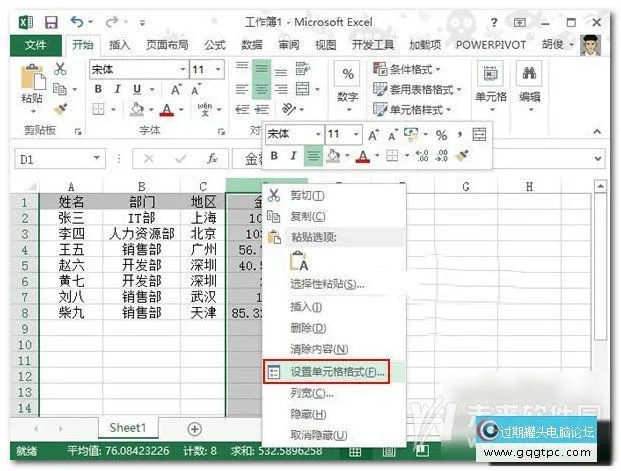The width and height of the screenshot is (621, 471).
Task: Toggle Italic in the mini toolbar
Action: (293, 155)
